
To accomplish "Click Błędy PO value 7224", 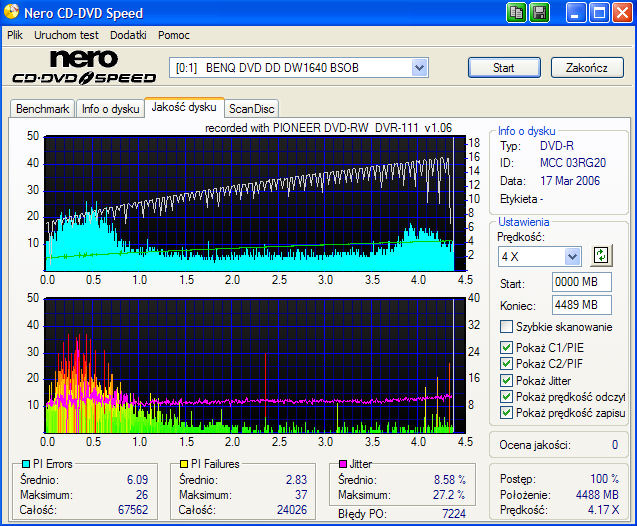I will click(x=454, y=514).
